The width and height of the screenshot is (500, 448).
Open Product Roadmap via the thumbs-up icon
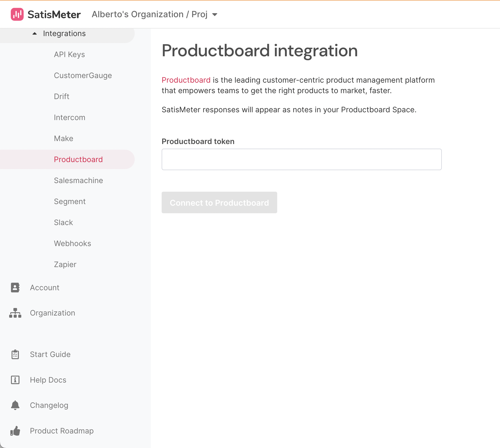tap(15, 431)
